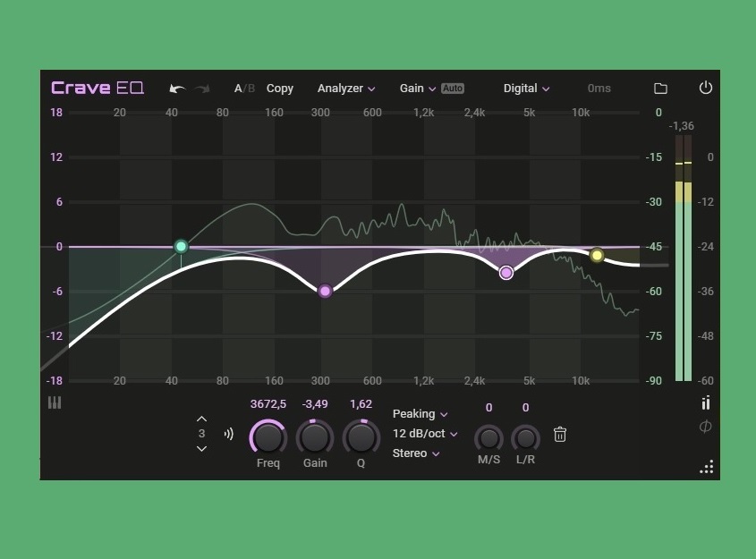Image resolution: width=756 pixels, height=559 pixels.
Task: Open the Analyzer dropdown menu
Action: [x=346, y=89]
